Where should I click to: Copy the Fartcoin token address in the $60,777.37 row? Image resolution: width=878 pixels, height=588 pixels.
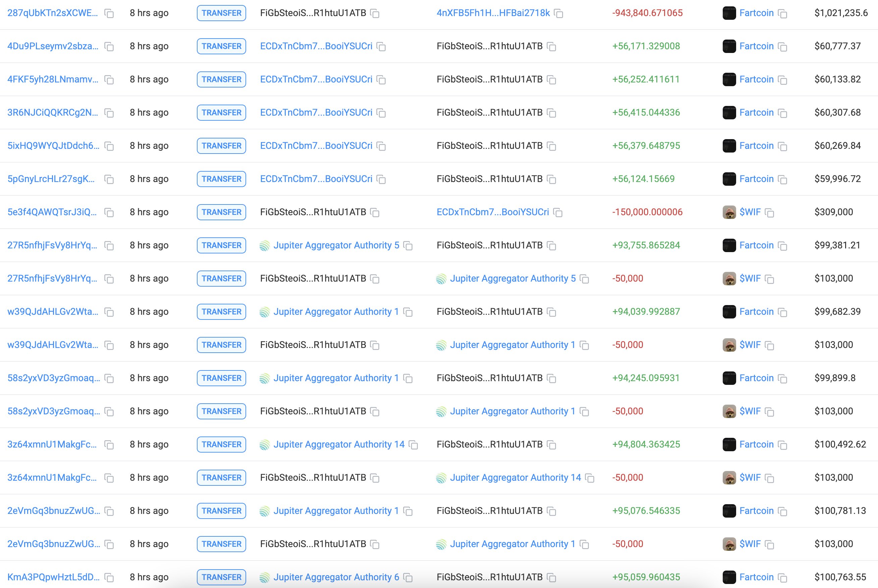[782, 47]
